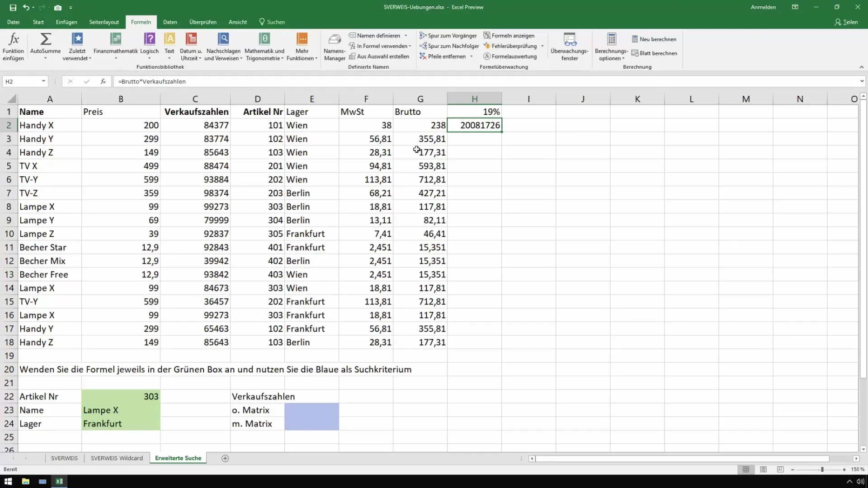Viewport: 868px width, 488px height.
Task: Click the zoom slider handle
Action: pos(822,469)
